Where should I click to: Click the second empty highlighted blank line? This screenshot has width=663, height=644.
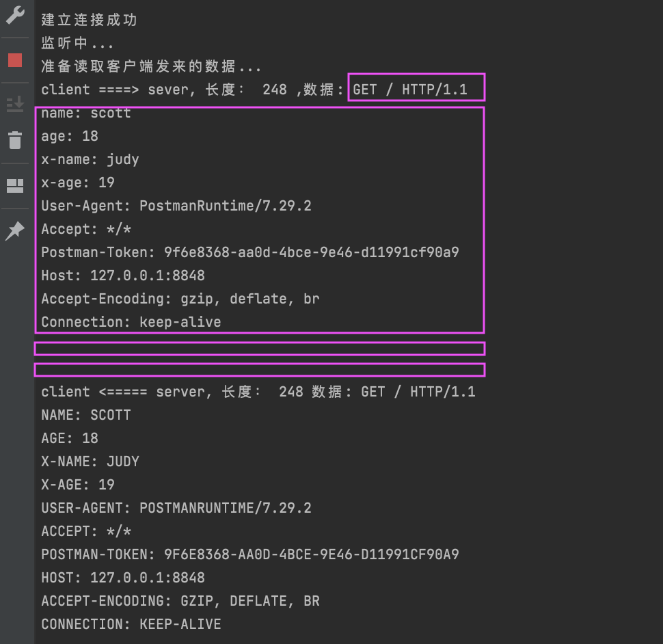[x=260, y=370]
